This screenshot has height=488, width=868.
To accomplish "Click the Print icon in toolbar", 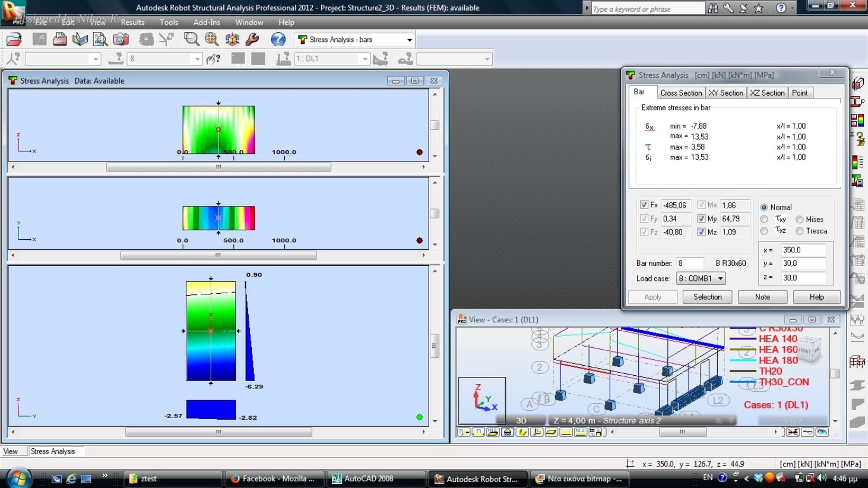I will pos(60,40).
